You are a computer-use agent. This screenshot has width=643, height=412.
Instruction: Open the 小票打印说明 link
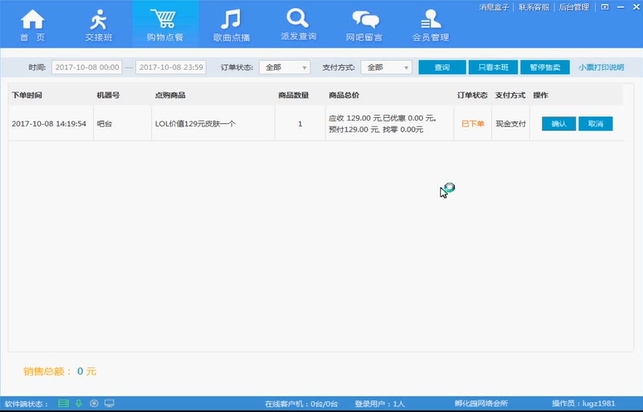tap(601, 68)
